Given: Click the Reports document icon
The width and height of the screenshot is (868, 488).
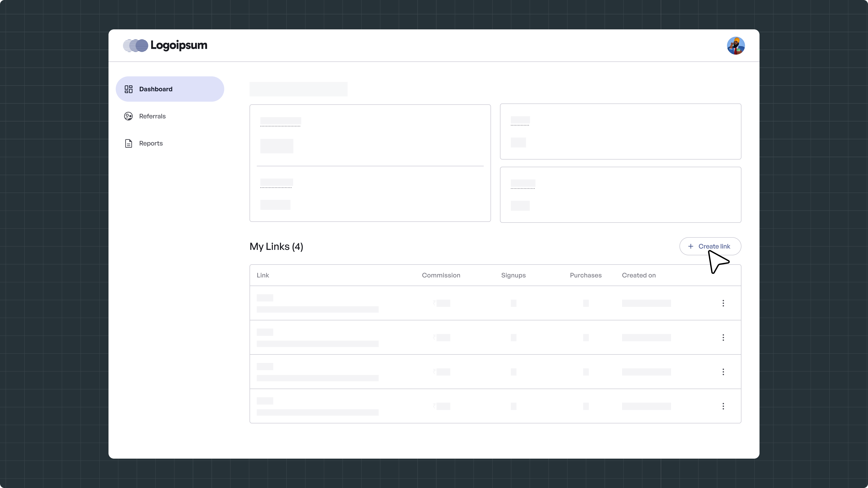Looking at the screenshot, I should [x=128, y=143].
